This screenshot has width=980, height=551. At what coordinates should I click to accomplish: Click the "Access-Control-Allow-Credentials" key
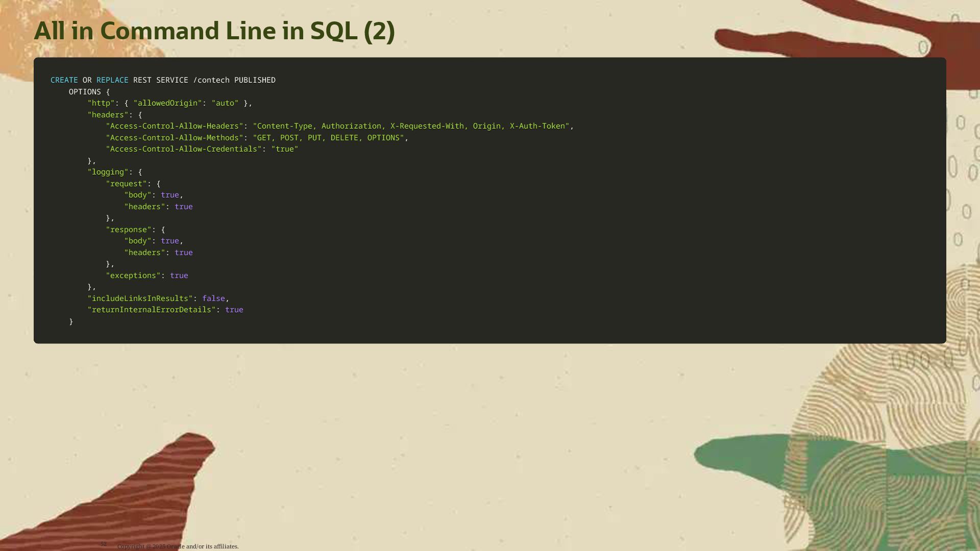[x=183, y=149]
